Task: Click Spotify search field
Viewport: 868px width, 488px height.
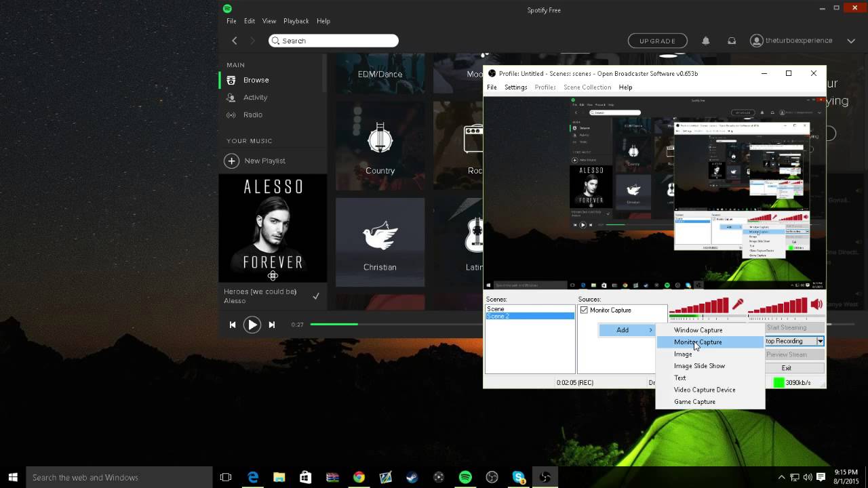Action: coord(333,41)
